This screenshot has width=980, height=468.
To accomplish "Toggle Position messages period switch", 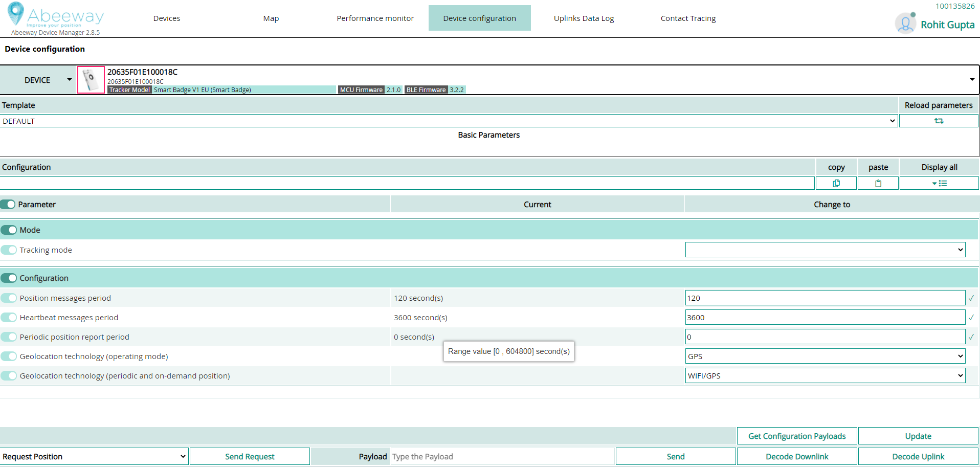I will point(9,298).
